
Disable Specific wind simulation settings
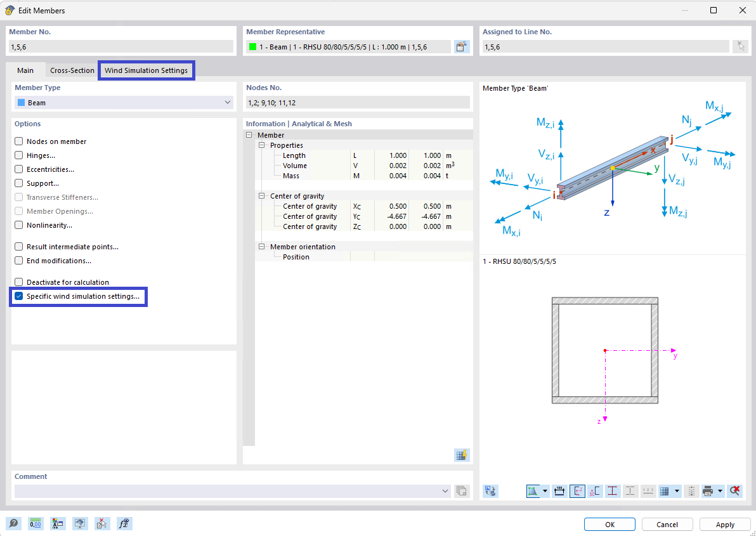tap(18, 296)
